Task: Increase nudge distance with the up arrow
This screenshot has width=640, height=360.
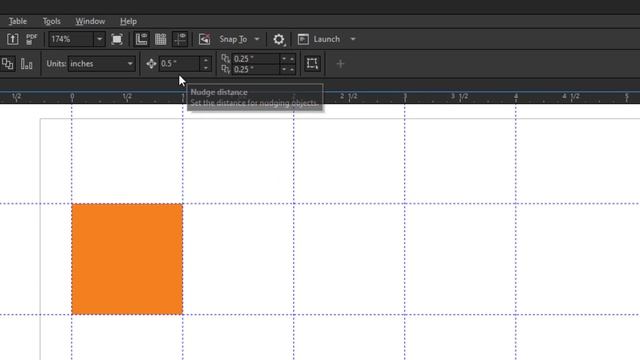Action: click(x=206, y=60)
